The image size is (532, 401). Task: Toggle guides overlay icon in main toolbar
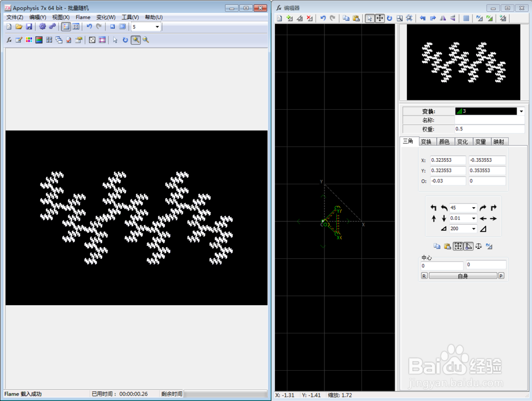click(x=102, y=40)
